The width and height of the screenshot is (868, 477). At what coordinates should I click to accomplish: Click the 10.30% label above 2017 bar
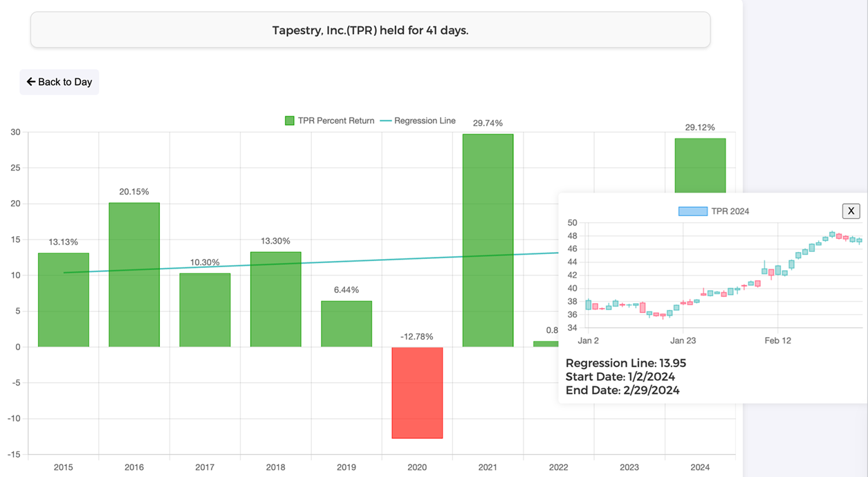(x=205, y=262)
